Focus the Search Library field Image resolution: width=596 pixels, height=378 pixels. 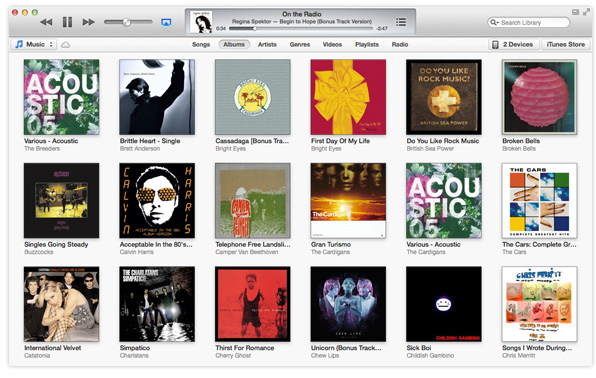coord(529,22)
